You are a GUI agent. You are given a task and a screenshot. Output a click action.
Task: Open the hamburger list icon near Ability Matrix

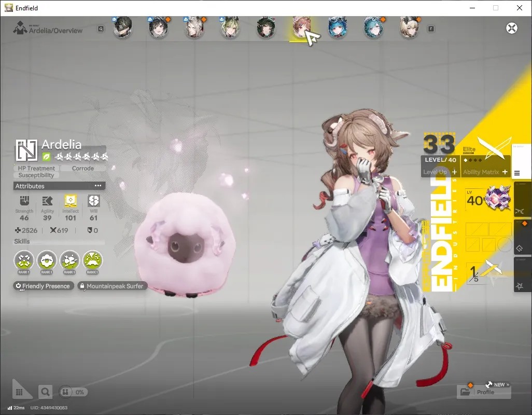[x=517, y=173]
